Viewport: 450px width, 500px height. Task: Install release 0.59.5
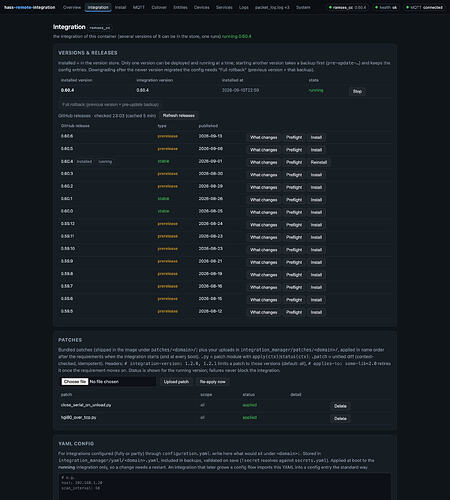click(316, 312)
